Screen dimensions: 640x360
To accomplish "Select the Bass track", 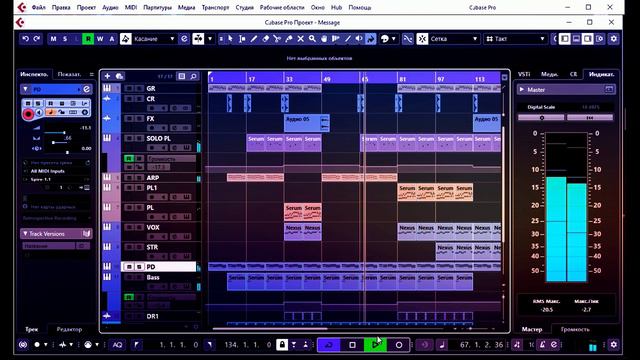I will 153,278.
